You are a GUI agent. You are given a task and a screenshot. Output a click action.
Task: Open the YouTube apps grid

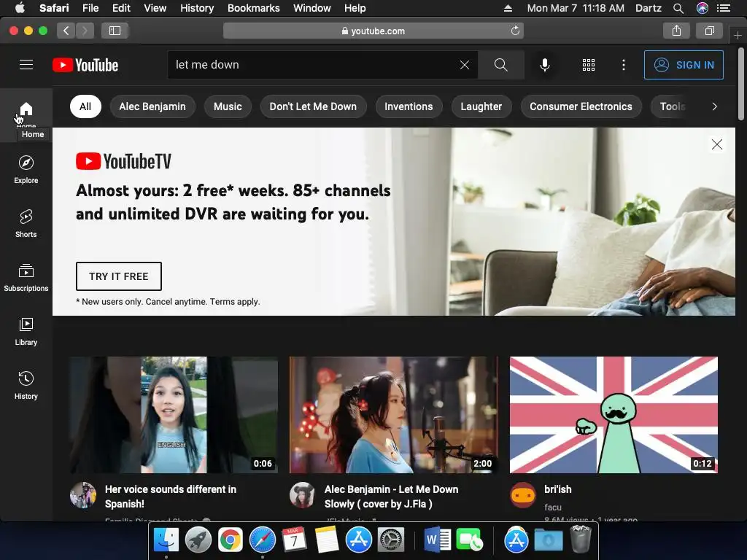coord(589,65)
